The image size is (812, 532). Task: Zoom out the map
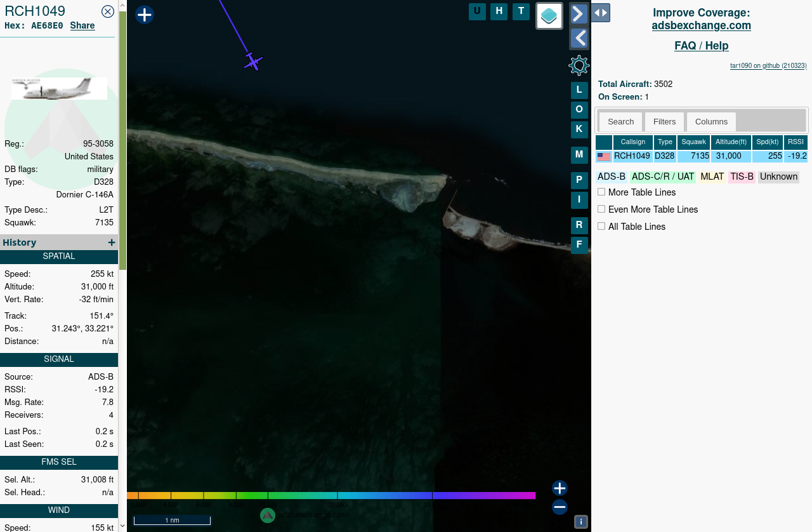(x=560, y=507)
